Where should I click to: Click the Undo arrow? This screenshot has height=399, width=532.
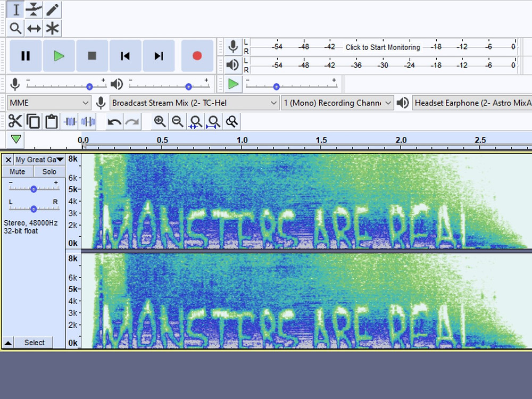click(114, 121)
